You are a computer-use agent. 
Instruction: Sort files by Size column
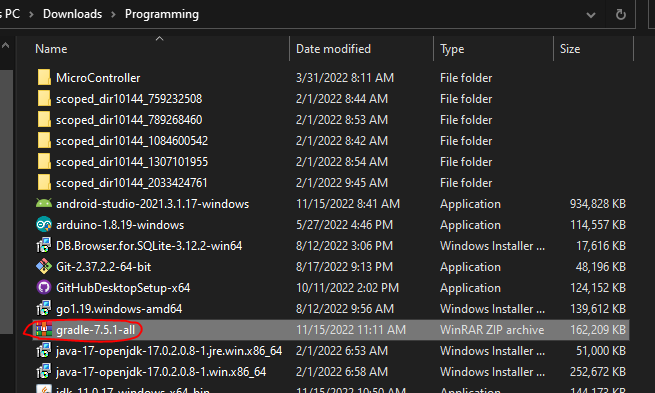point(570,49)
